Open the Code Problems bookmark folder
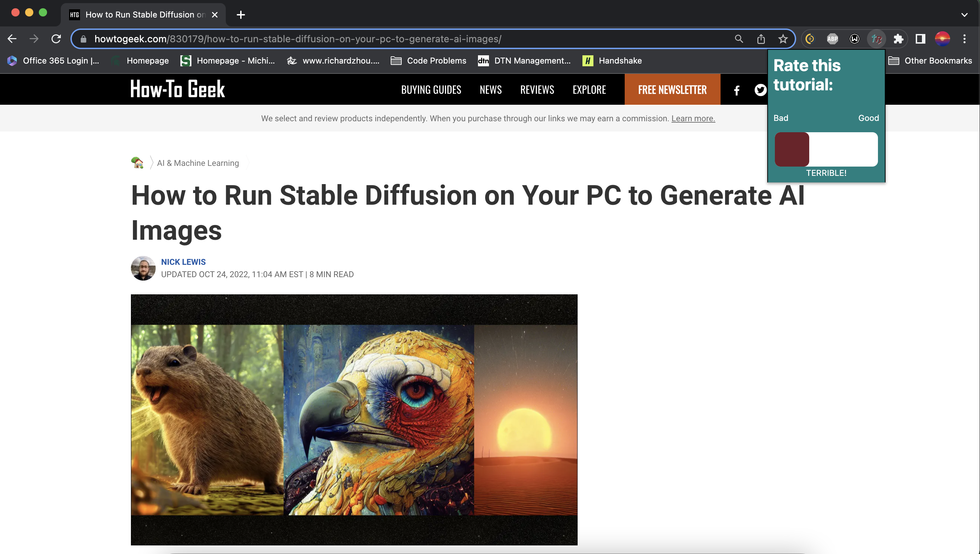 pyautogui.click(x=428, y=60)
